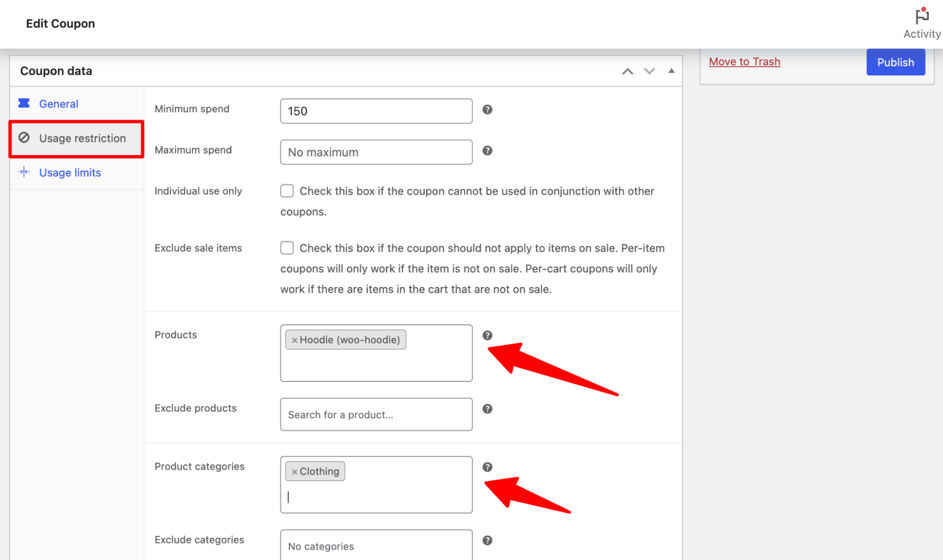Viewport: 943px width, 560px height.
Task: Click help icon next to Products field
Action: point(487,335)
